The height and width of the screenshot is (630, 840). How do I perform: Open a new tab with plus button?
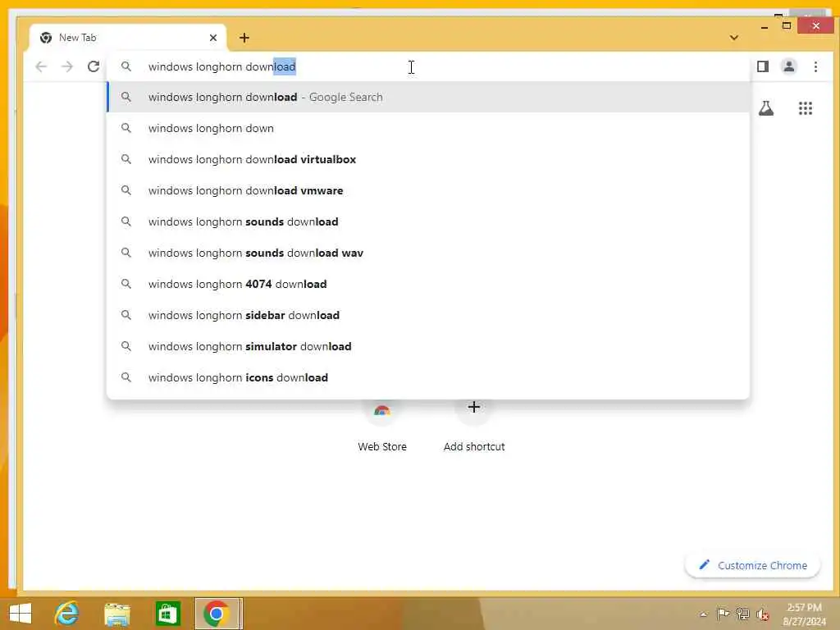click(244, 38)
